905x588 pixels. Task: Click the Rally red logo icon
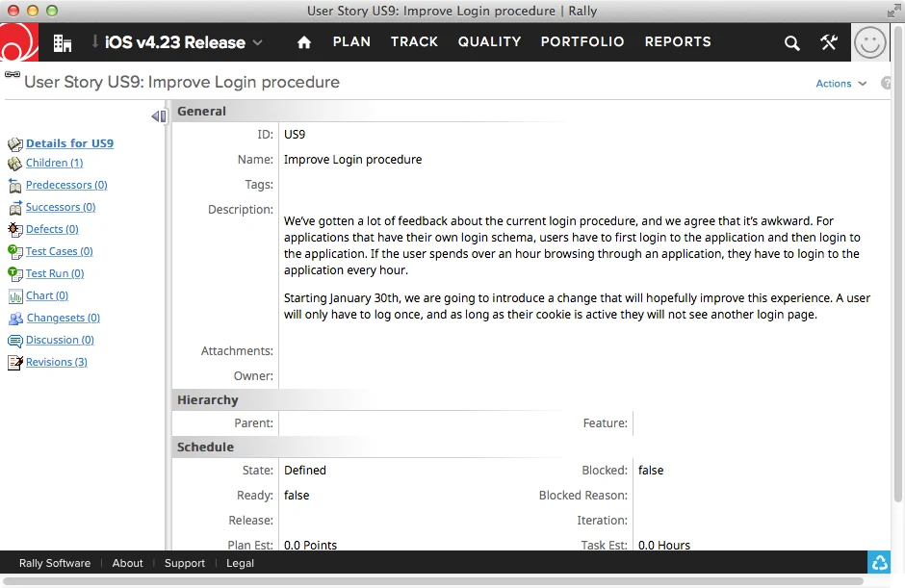pos(19,42)
